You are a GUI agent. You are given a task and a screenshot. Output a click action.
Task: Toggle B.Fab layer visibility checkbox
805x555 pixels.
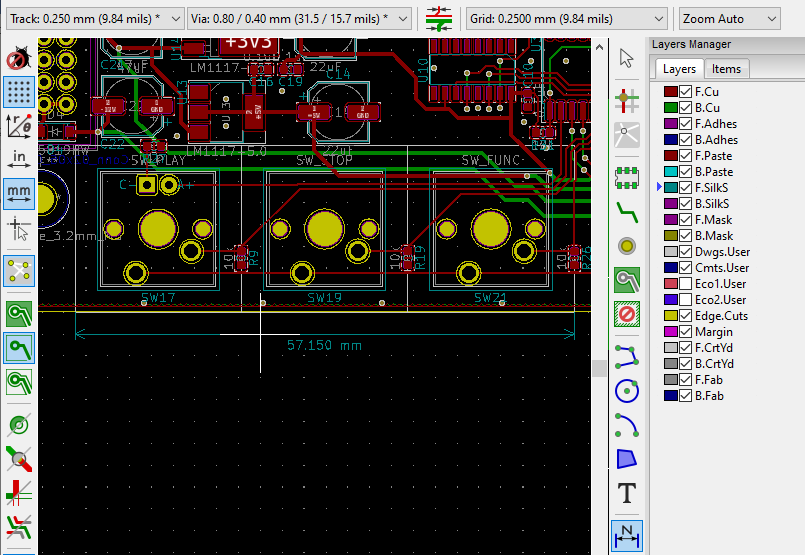coord(685,396)
